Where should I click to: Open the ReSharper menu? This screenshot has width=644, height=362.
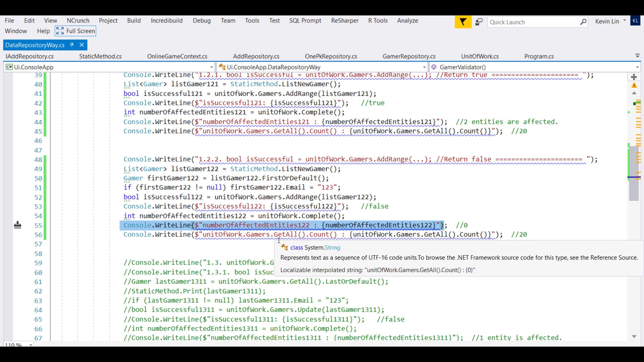click(344, 20)
